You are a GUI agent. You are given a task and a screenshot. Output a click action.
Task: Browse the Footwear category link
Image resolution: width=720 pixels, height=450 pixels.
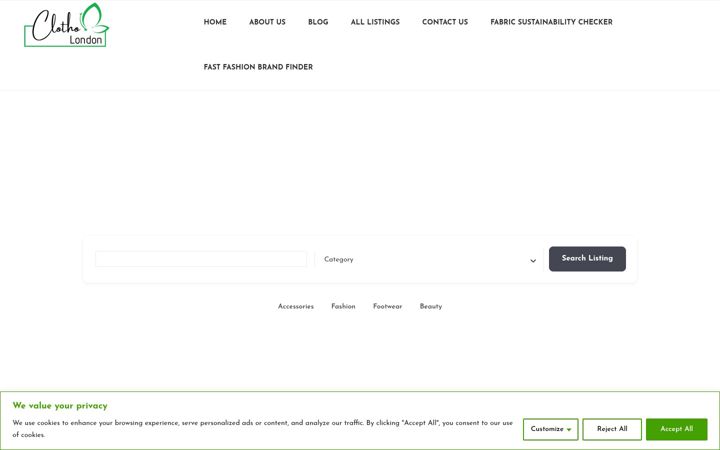387,306
